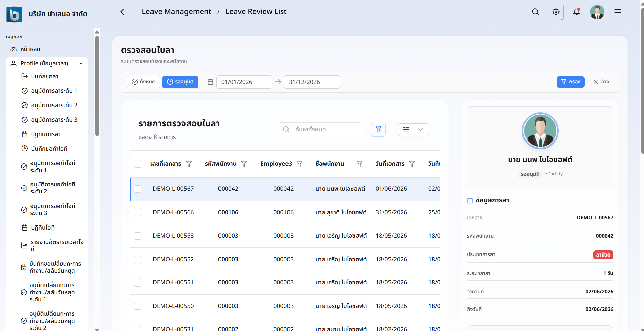
Task: Click Leave Management breadcrumb
Action: pos(176,12)
